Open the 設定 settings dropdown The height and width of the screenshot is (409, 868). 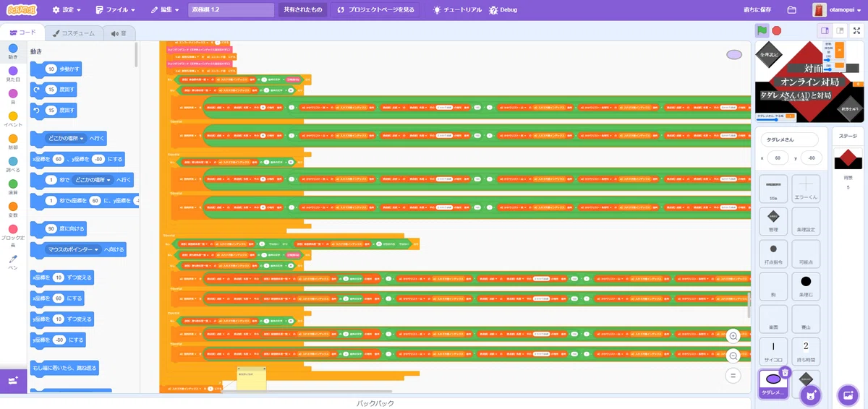67,10
